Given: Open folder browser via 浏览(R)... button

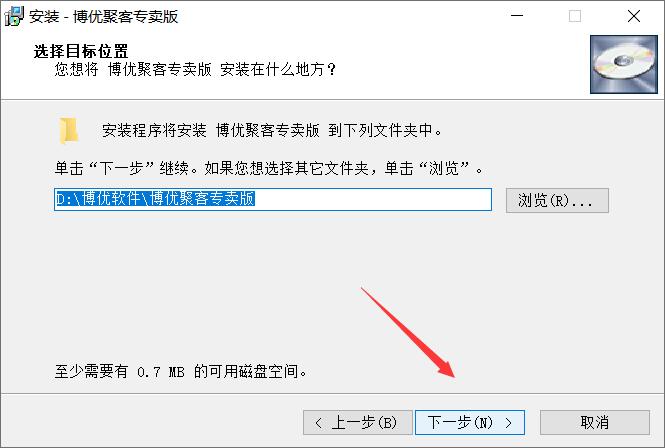Looking at the screenshot, I should pyautogui.click(x=557, y=200).
